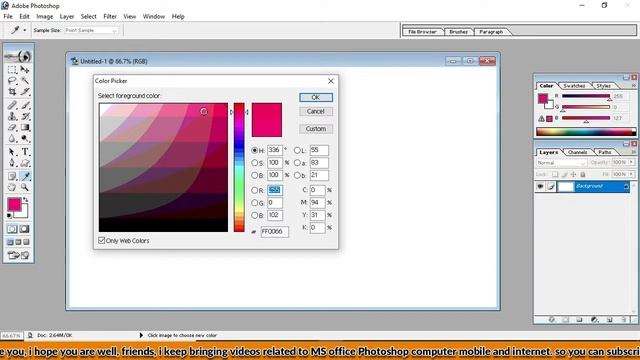
Task: Select the Type tool
Action: [x=25, y=152]
